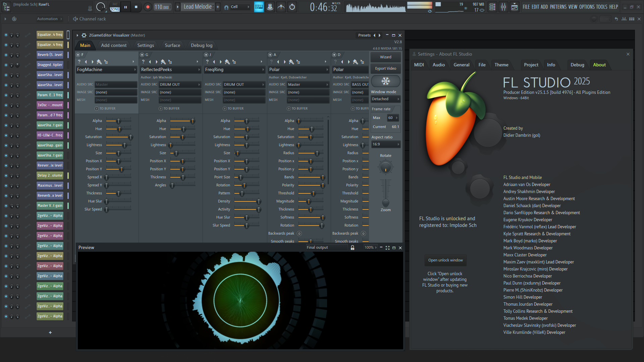644x362 pixels.
Task: Open the ReflectedPeeks effect dropdown
Action: (x=170, y=70)
